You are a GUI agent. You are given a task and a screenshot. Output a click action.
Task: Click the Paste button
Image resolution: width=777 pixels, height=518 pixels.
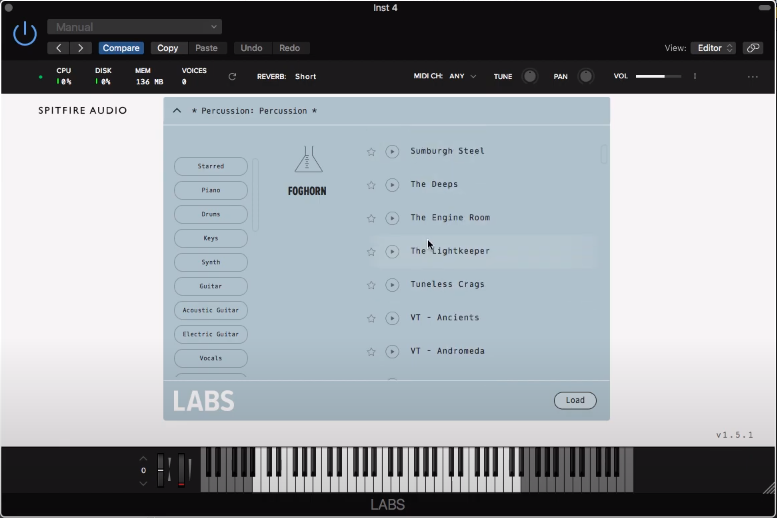pos(206,48)
